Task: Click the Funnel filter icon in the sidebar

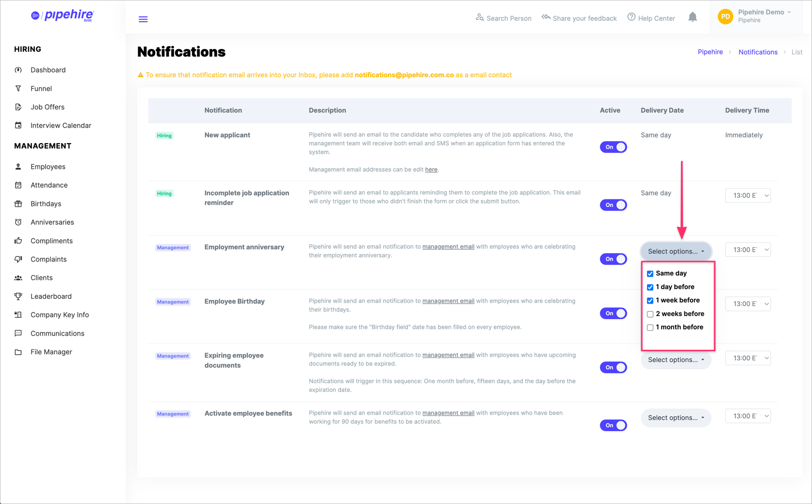Action: pos(18,89)
